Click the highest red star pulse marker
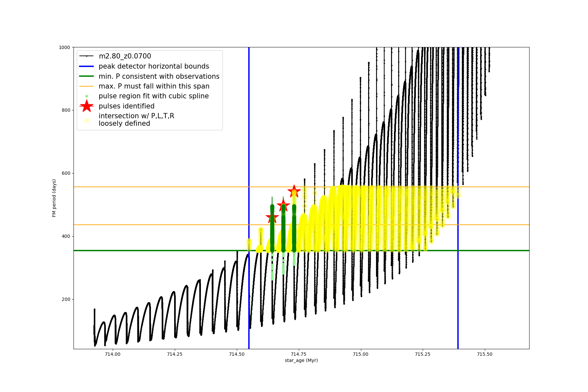 294,191
